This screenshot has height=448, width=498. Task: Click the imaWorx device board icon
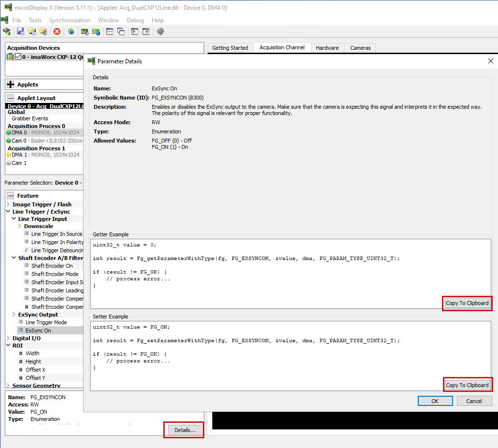[10, 57]
